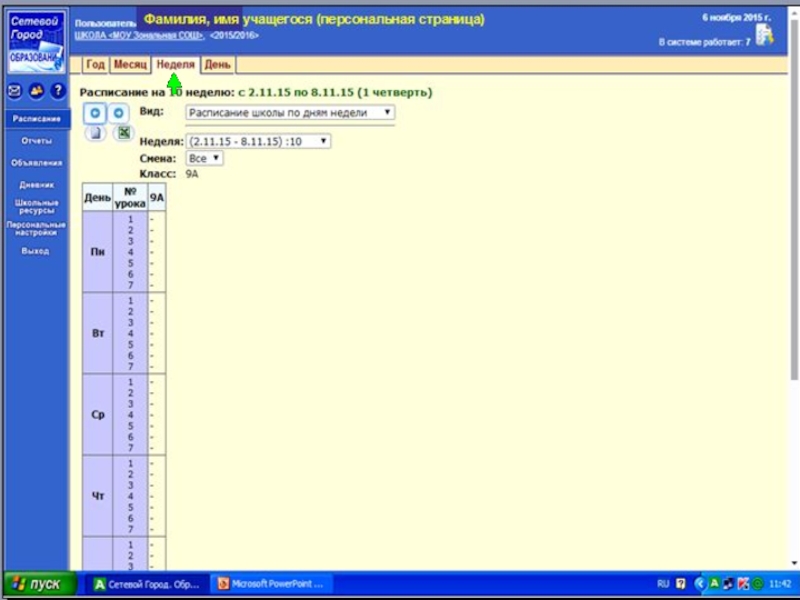Export schedule with the Excel icon
Image resolution: width=800 pixels, height=600 pixels.
(x=123, y=133)
